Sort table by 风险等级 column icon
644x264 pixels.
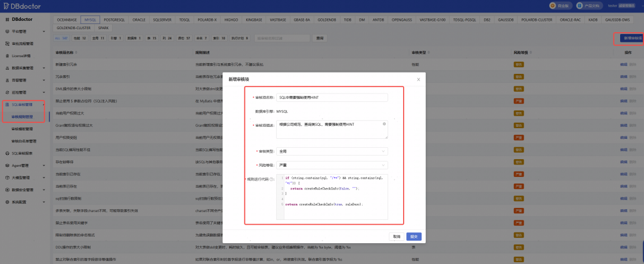click(x=530, y=52)
